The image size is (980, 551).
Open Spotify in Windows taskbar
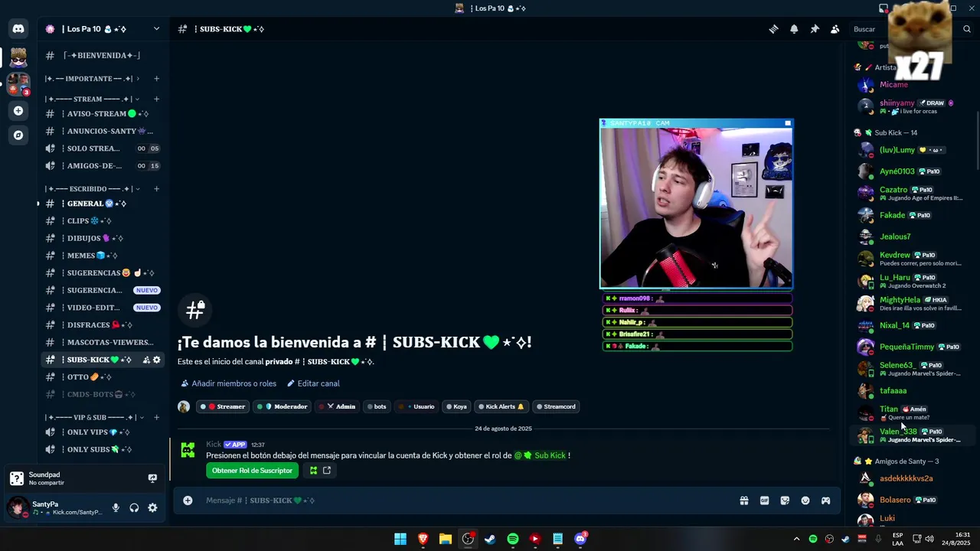coord(512,540)
